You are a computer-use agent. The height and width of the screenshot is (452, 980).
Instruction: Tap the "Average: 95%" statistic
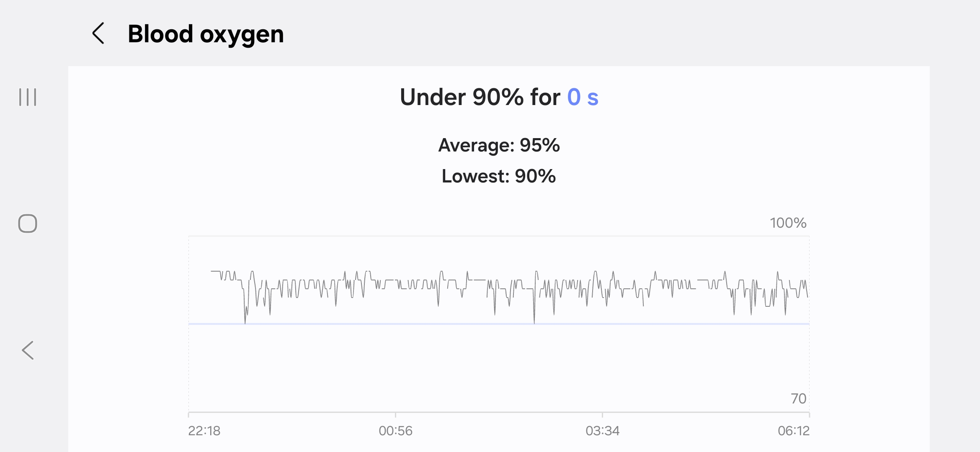point(499,145)
